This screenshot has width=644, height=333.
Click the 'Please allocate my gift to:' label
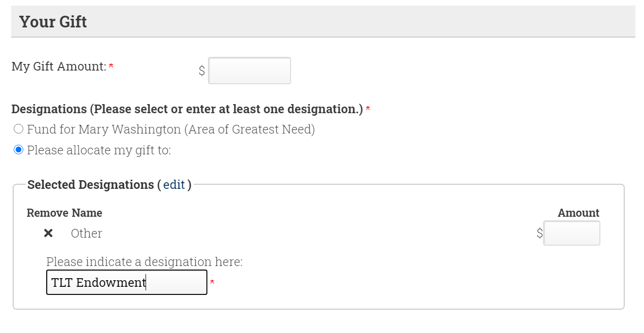(x=98, y=150)
